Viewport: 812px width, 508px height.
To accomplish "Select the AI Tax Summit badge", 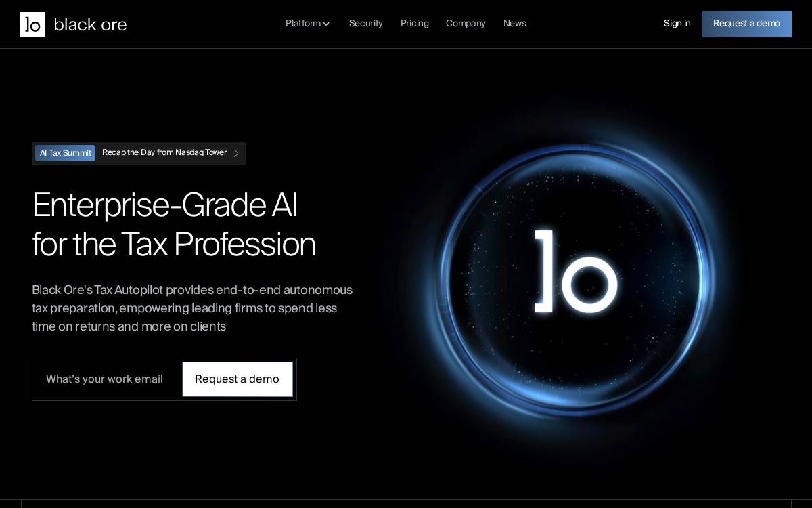I will click(x=65, y=153).
